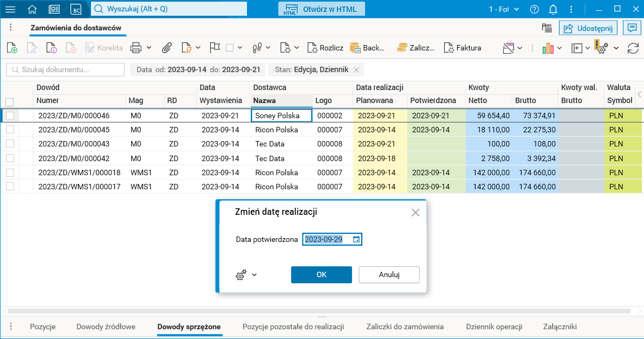Click the BC module icon
This screenshot has width=644, height=339.
[x=76, y=9]
